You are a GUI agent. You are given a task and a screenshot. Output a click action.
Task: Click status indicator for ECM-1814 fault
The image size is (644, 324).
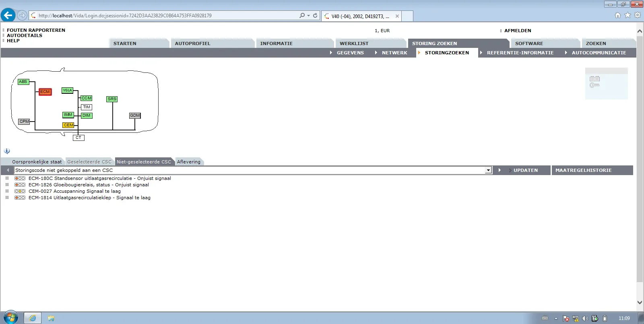20,198
